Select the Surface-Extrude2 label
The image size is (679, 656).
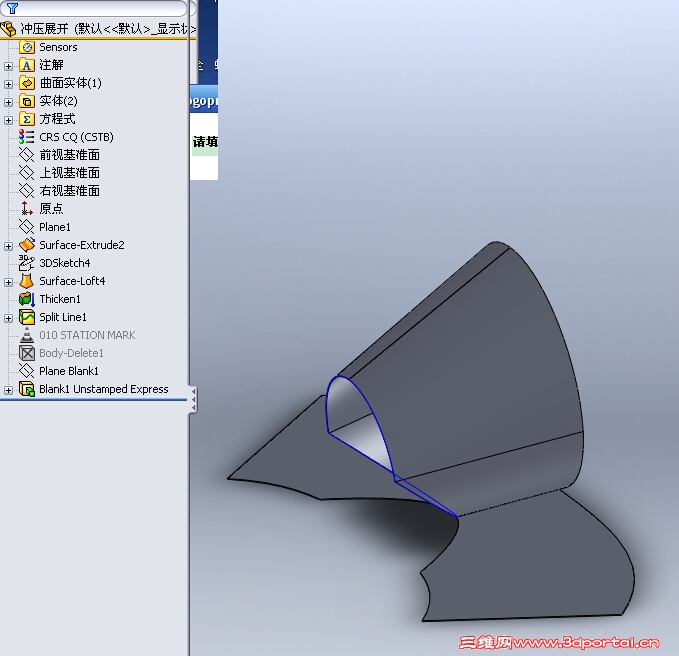(x=82, y=245)
